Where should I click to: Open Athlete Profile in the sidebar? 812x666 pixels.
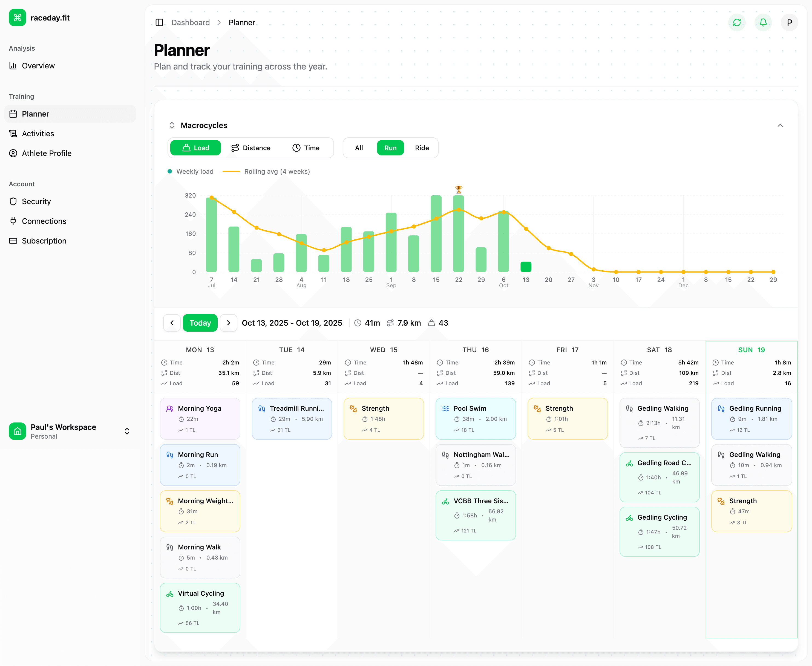tap(47, 154)
